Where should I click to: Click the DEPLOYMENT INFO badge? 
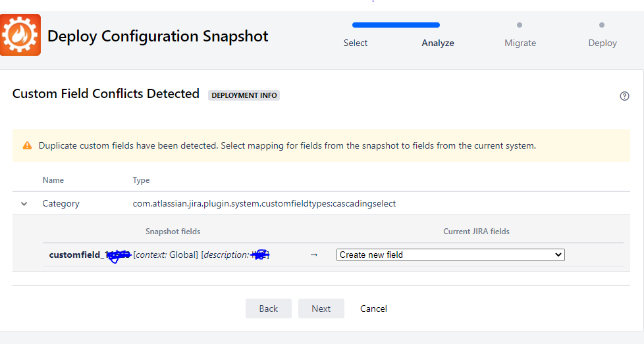pyautogui.click(x=244, y=95)
